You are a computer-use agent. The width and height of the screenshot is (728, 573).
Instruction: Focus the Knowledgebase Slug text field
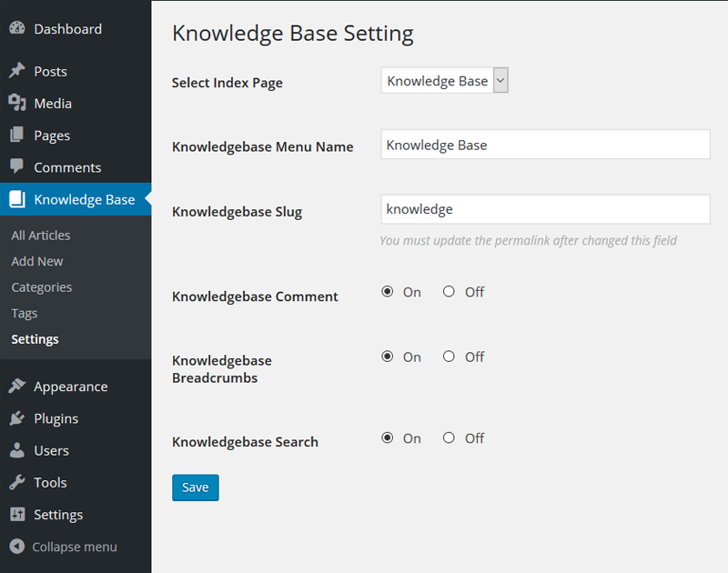click(545, 209)
